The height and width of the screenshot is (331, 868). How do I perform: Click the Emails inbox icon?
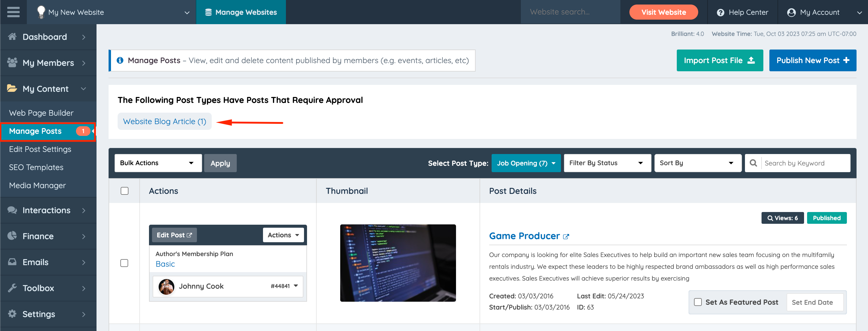click(12, 262)
